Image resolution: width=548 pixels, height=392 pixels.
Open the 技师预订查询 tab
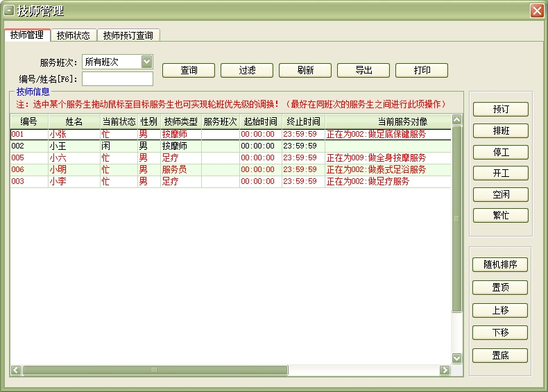tap(128, 35)
